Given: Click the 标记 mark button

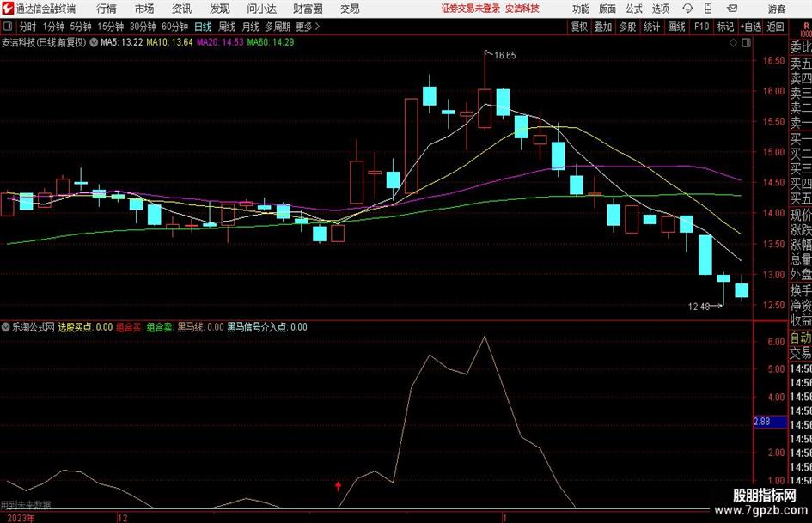Looking at the screenshot, I should pyautogui.click(x=725, y=27).
